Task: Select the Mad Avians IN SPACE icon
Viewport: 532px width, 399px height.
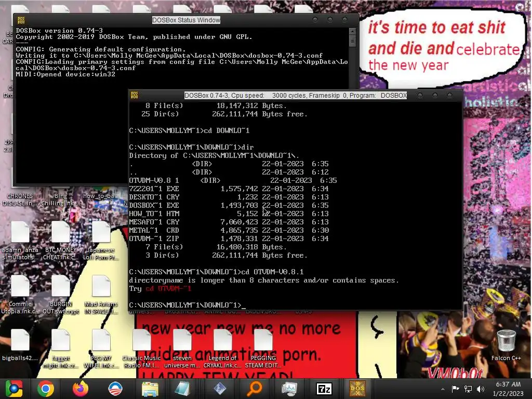Action: (101, 295)
